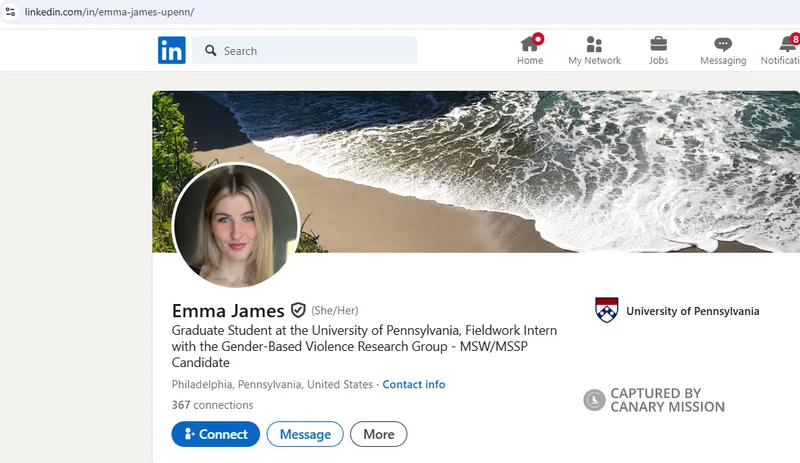This screenshot has height=463, width=800.
Task: Open My Network people icon
Action: (x=594, y=44)
